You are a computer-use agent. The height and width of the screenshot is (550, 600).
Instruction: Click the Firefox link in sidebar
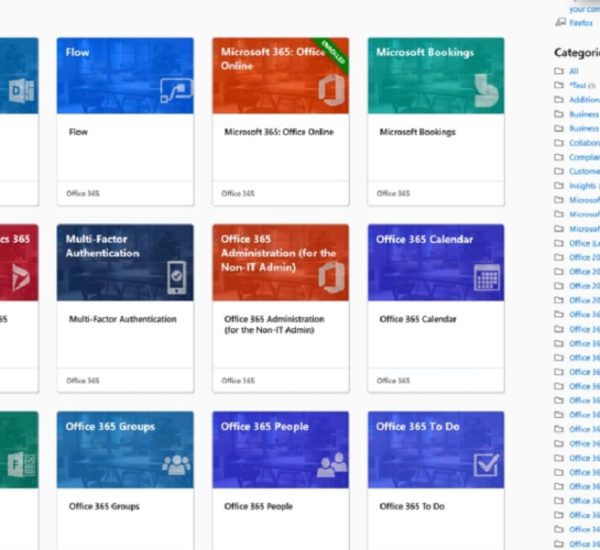581,22
